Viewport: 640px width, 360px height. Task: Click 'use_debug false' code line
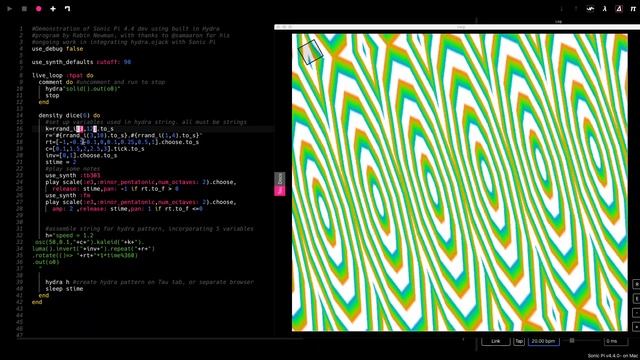58,49
